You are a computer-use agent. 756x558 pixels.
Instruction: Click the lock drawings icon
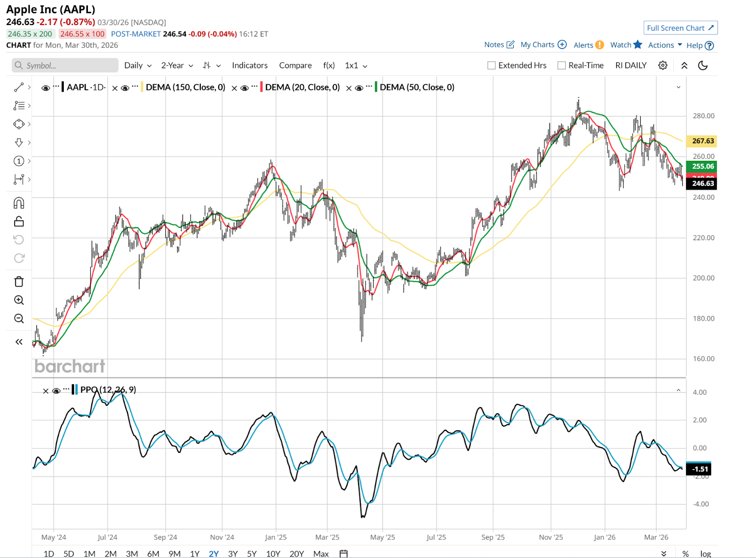19,221
